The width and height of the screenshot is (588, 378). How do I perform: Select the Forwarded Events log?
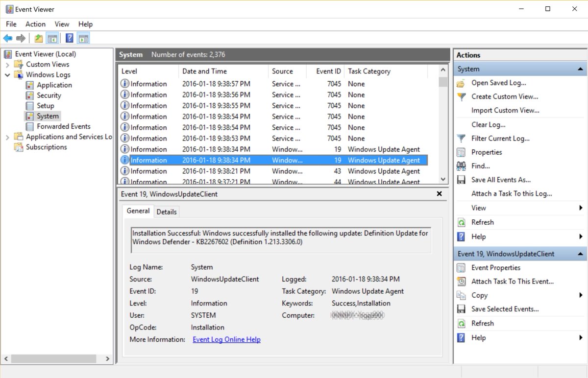[63, 126]
